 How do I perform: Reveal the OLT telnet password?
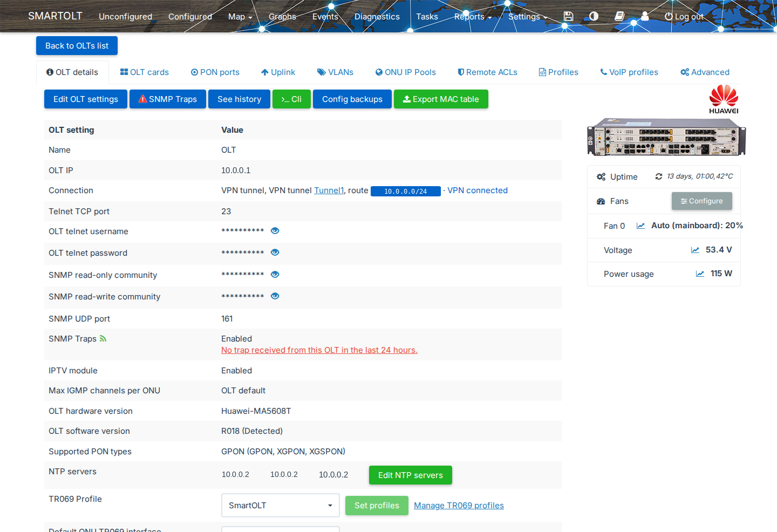coord(275,253)
